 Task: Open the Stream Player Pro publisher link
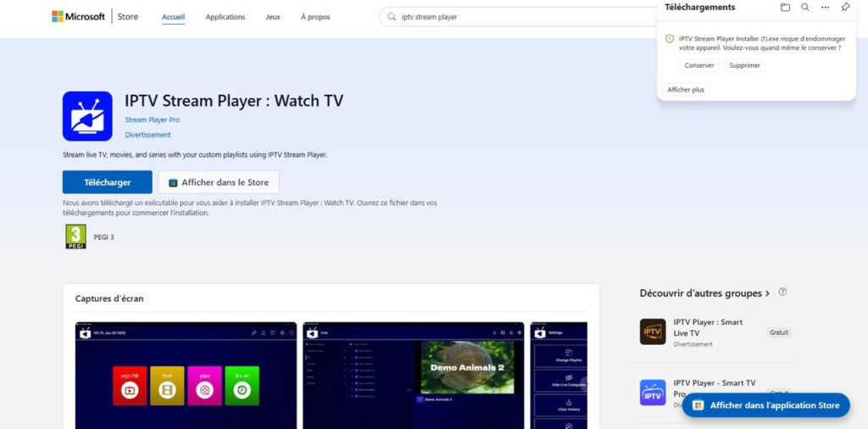[153, 120]
